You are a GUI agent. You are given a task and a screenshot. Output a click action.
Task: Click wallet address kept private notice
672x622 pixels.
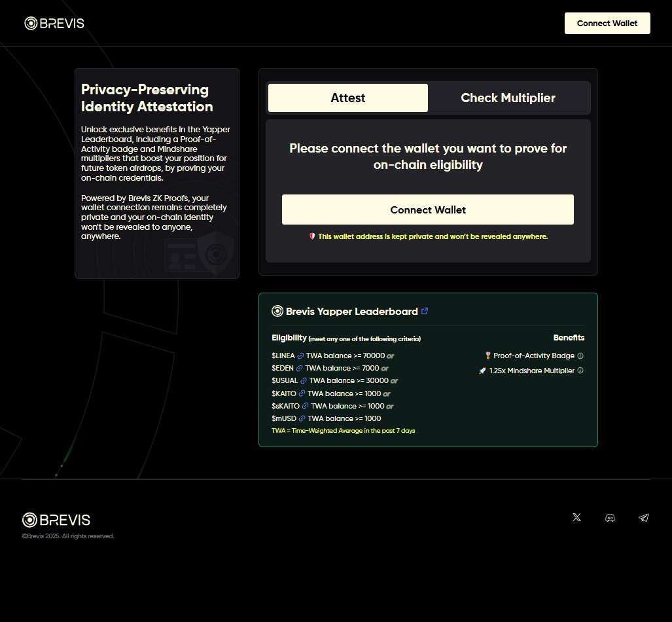pyautogui.click(x=433, y=236)
